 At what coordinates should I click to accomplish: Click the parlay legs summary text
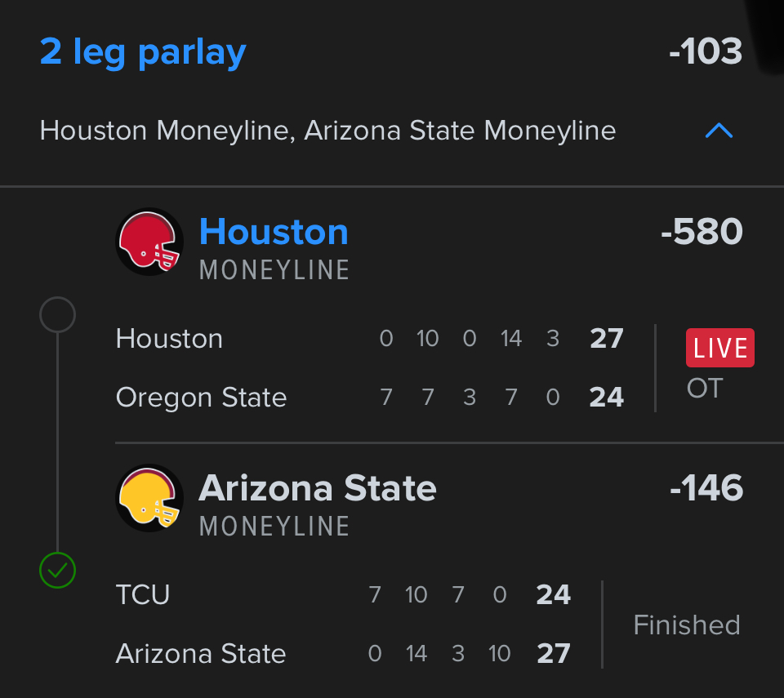coord(327,131)
